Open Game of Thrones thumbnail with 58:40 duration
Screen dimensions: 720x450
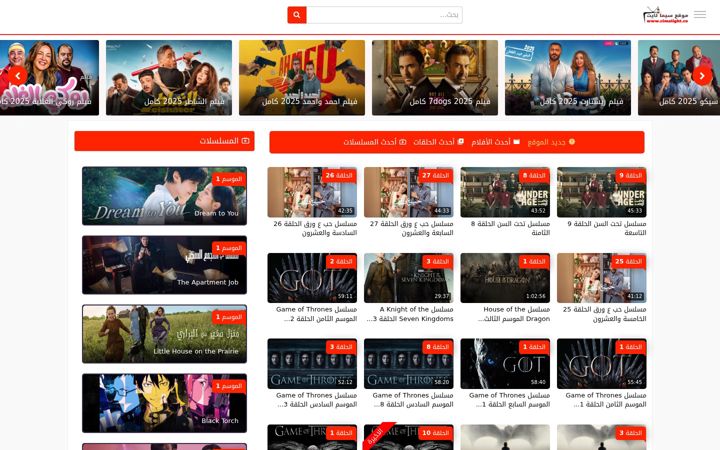(x=505, y=364)
